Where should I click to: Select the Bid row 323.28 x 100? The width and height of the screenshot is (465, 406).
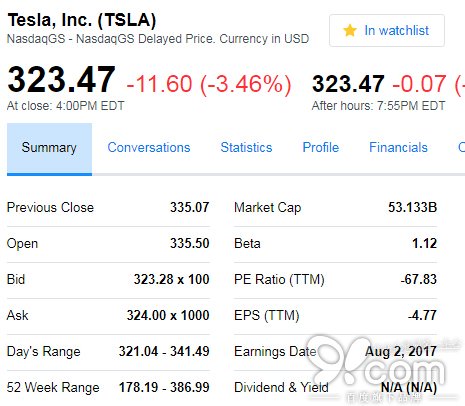pyautogui.click(x=108, y=279)
